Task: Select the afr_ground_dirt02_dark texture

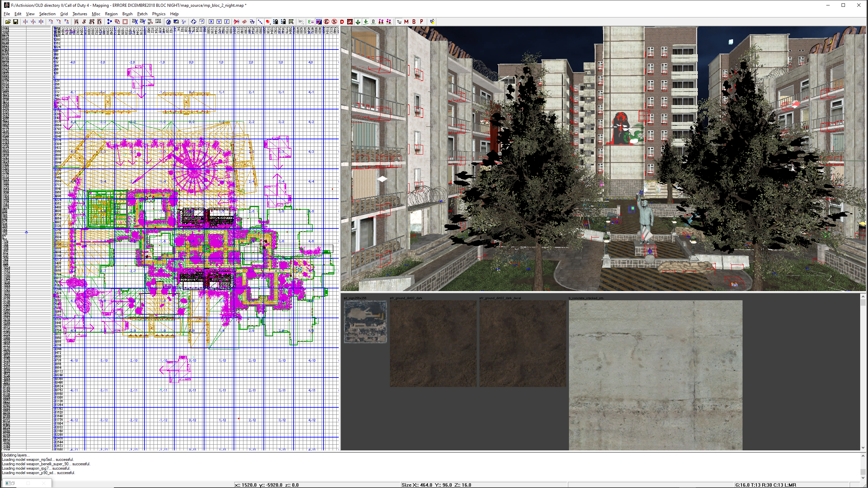Action: (433, 343)
